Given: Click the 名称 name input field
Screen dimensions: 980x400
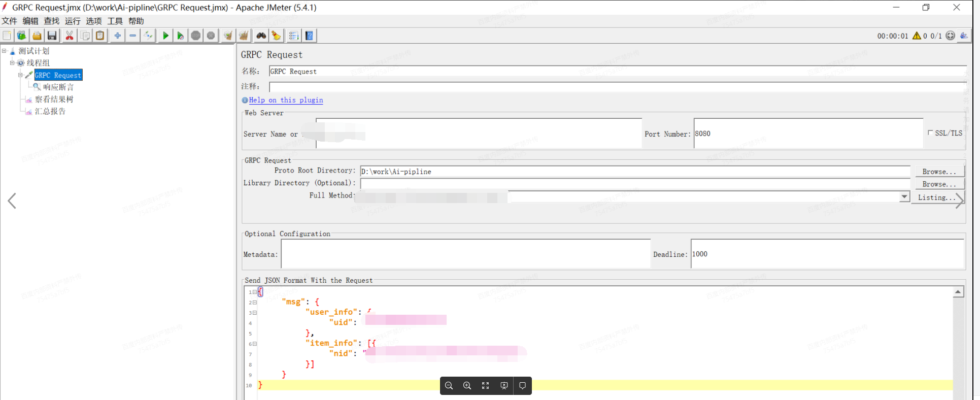Looking at the screenshot, I should 618,71.
